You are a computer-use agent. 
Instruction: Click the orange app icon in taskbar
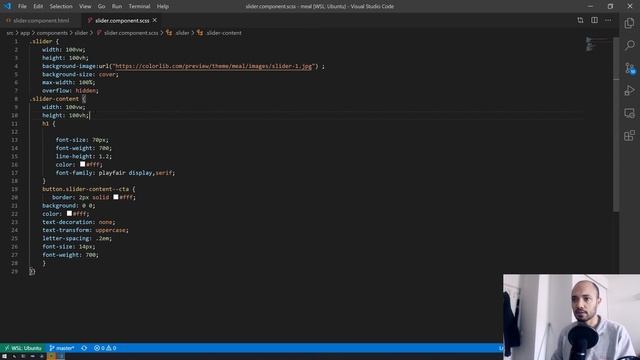pos(51,356)
